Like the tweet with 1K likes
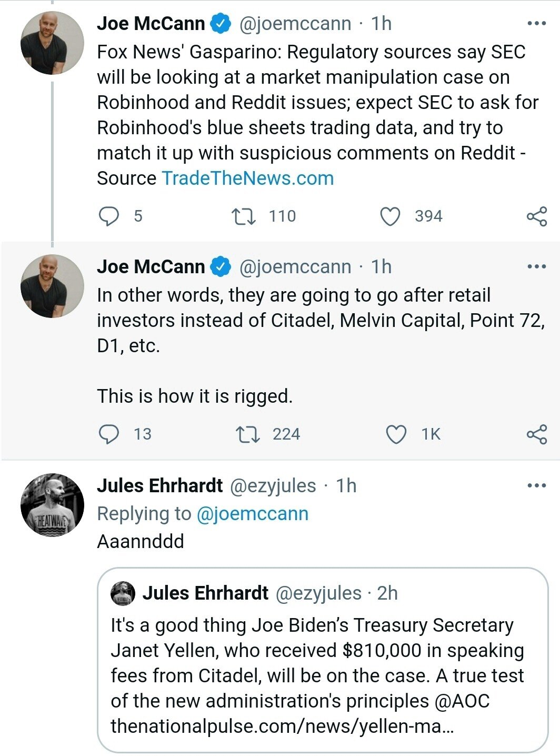 pyautogui.click(x=396, y=434)
